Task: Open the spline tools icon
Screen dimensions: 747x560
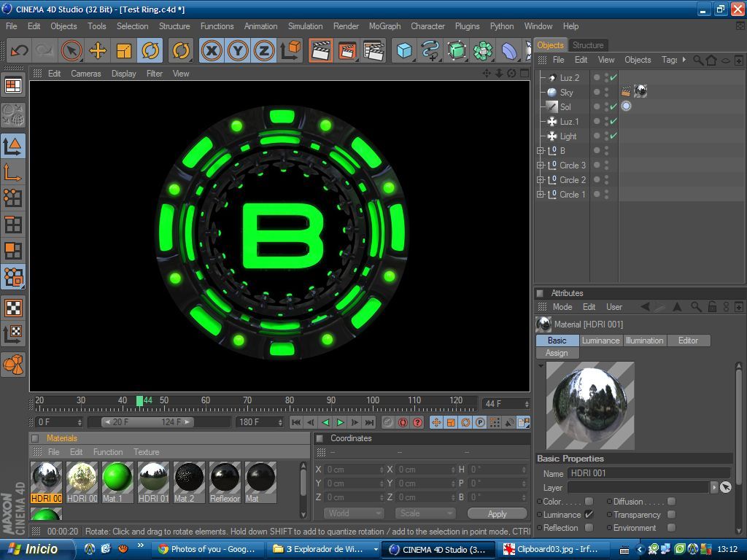Action: (430, 50)
